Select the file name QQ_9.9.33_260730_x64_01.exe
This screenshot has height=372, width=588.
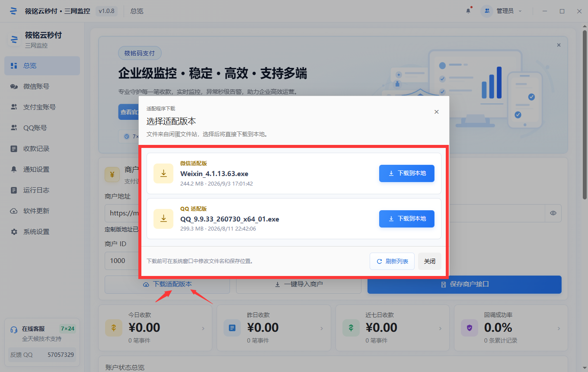tap(230, 219)
